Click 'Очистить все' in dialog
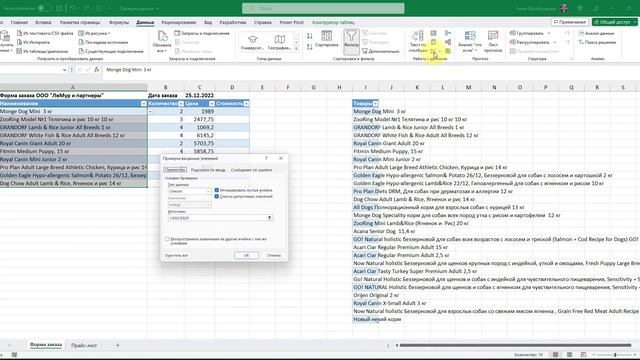 177,256
